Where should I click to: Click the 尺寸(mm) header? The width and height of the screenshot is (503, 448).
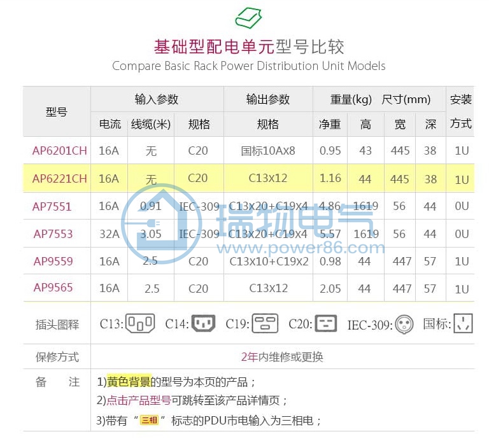[x=406, y=99]
